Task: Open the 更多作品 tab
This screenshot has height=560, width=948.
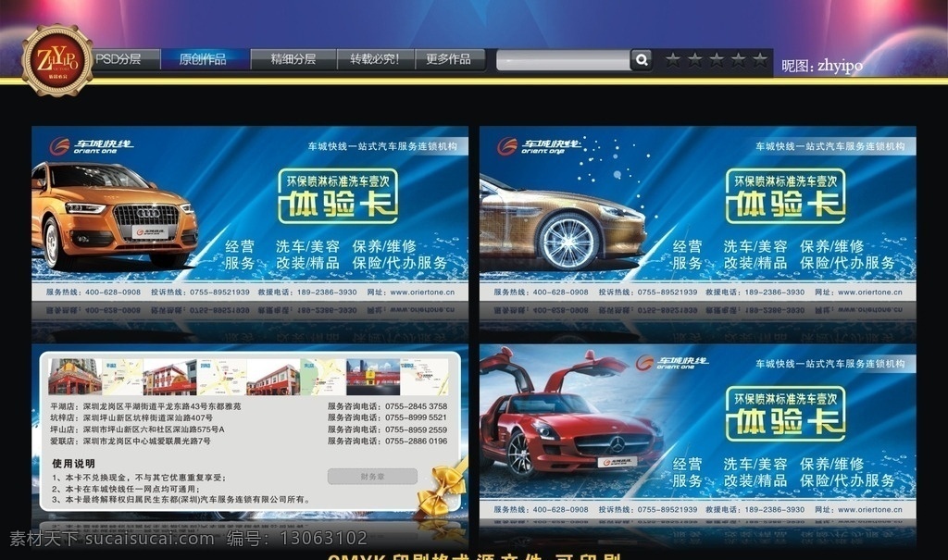Action: pos(449,59)
